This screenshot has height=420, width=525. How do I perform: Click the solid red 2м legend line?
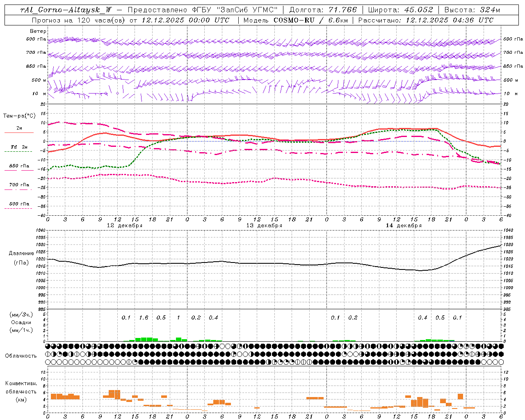19,132
